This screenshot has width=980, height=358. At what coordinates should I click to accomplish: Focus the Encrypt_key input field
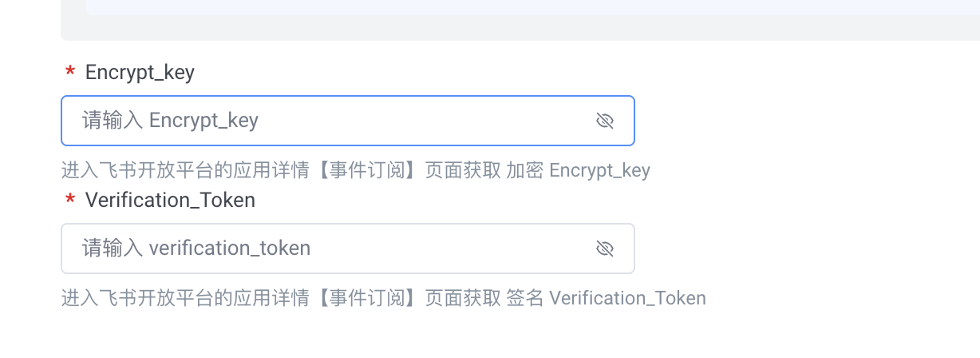click(335, 121)
